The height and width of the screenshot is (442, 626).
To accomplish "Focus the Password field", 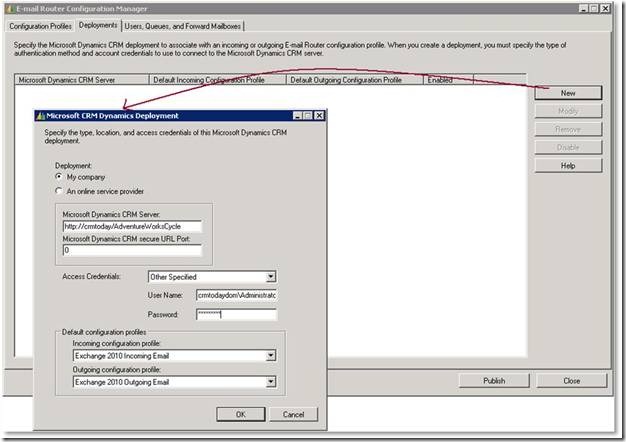I will 237,315.
